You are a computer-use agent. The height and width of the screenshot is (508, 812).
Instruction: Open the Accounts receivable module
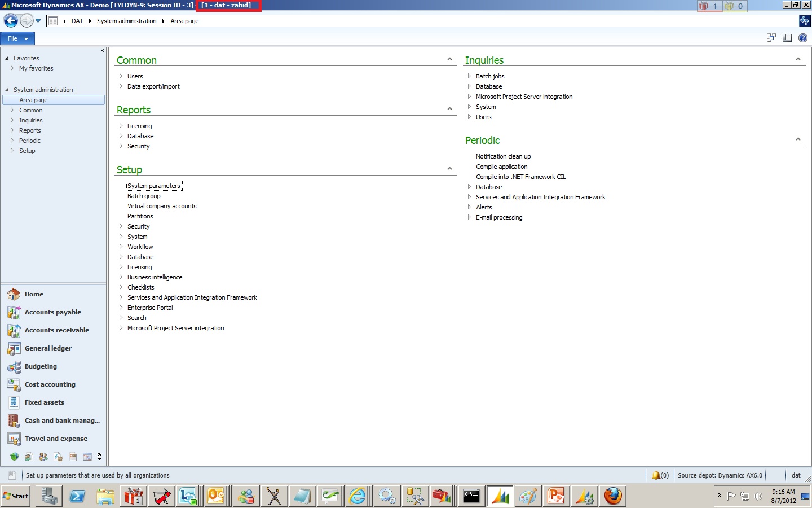pyautogui.click(x=57, y=330)
